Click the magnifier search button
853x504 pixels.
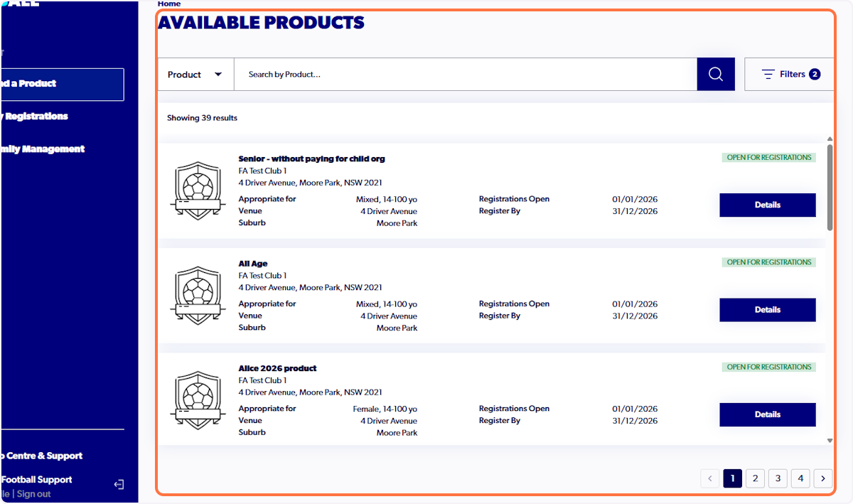[x=716, y=74]
